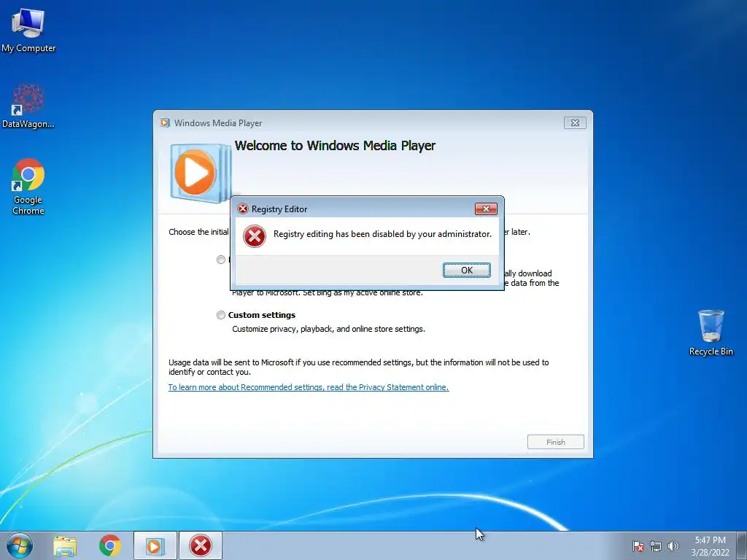Click the red error icon in dialog title

pos(243,209)
